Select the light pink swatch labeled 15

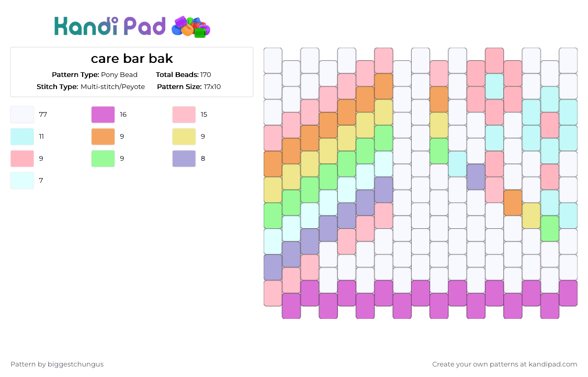click(184, 115)
